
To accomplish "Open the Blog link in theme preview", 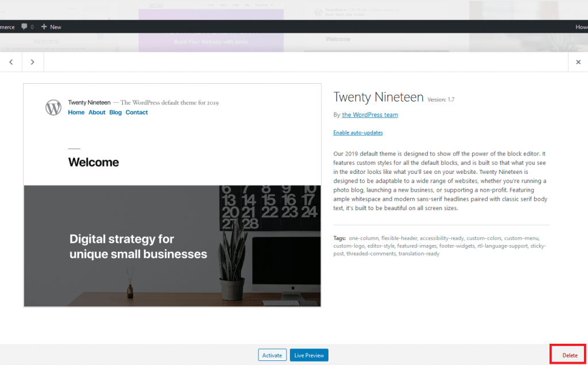I will [115, 112].
